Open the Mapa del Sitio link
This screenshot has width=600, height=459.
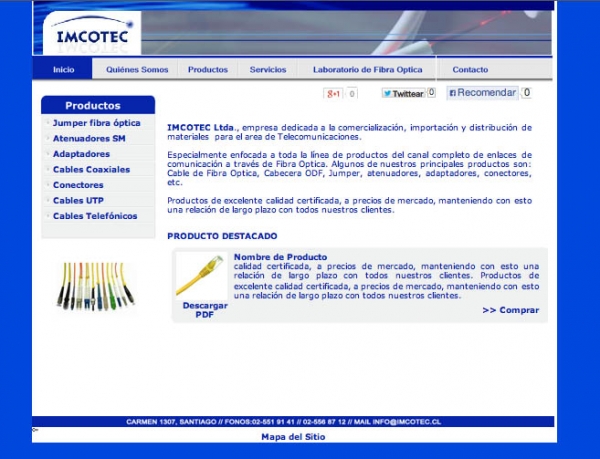[293, 437]
